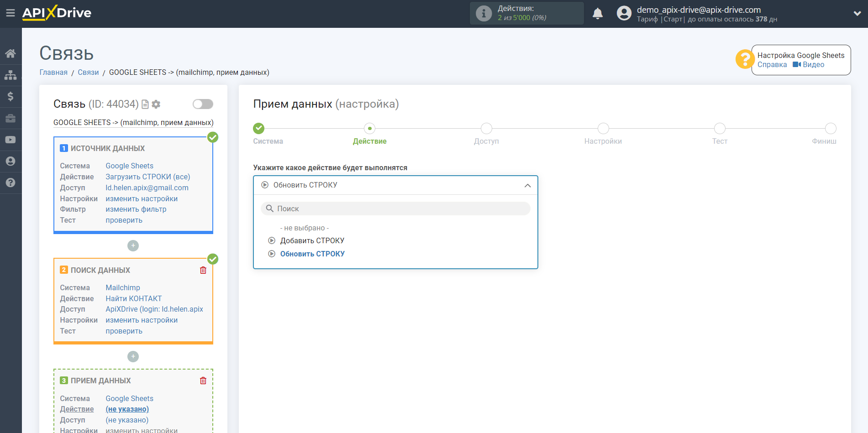868x433 pixels.
Task: Click (не указано) access link
Action: [x=127, y=420]
